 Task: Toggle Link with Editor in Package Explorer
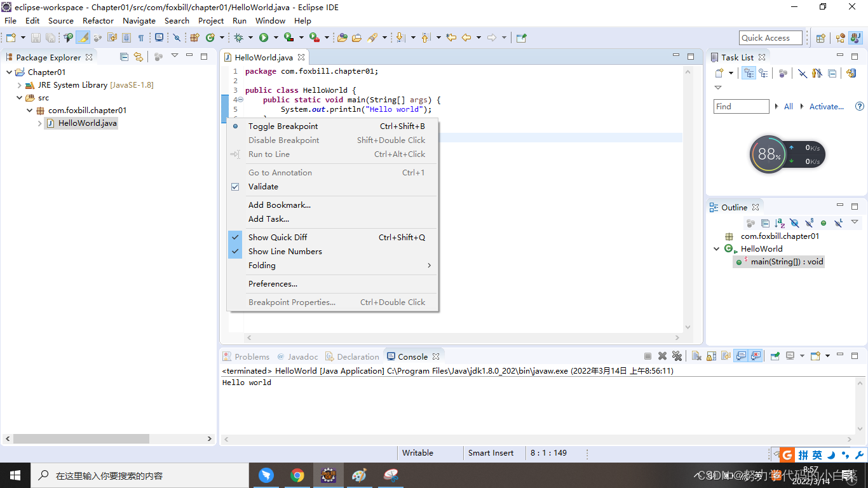(139, 57)
